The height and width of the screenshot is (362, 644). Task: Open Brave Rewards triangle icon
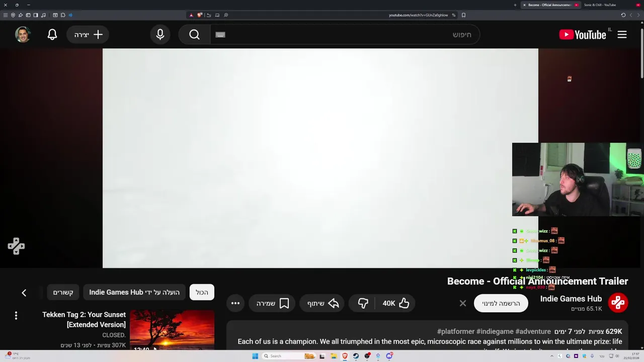[x=191, y=15]
